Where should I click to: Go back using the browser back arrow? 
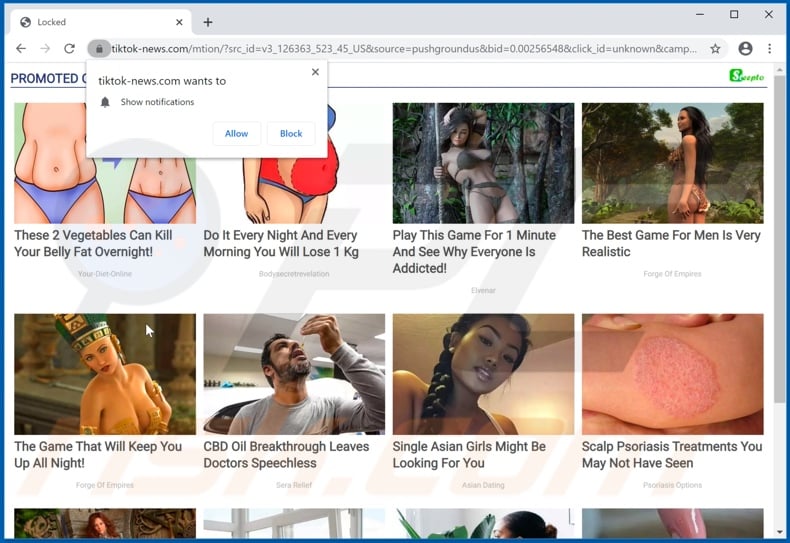click(21, 48)
